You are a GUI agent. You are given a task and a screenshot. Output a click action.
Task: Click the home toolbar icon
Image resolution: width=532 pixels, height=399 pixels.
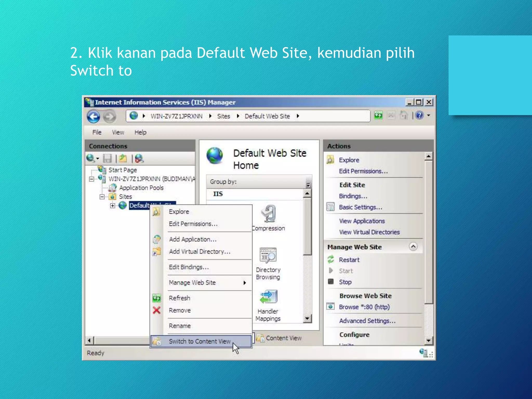pos(403,115)
